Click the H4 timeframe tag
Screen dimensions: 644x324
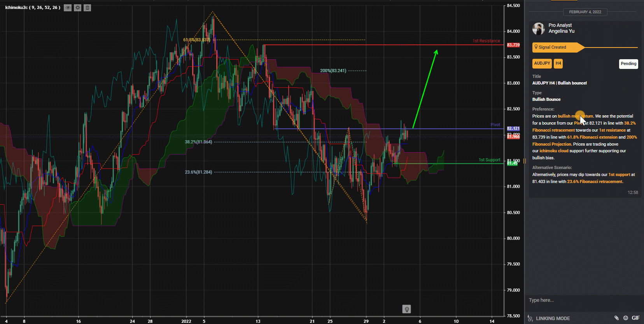558,63
